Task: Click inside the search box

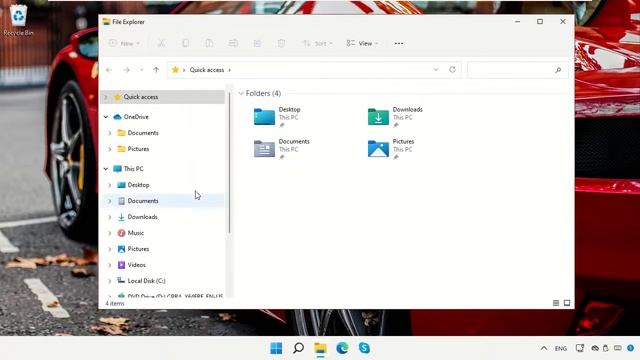Action: coord(518,70)
